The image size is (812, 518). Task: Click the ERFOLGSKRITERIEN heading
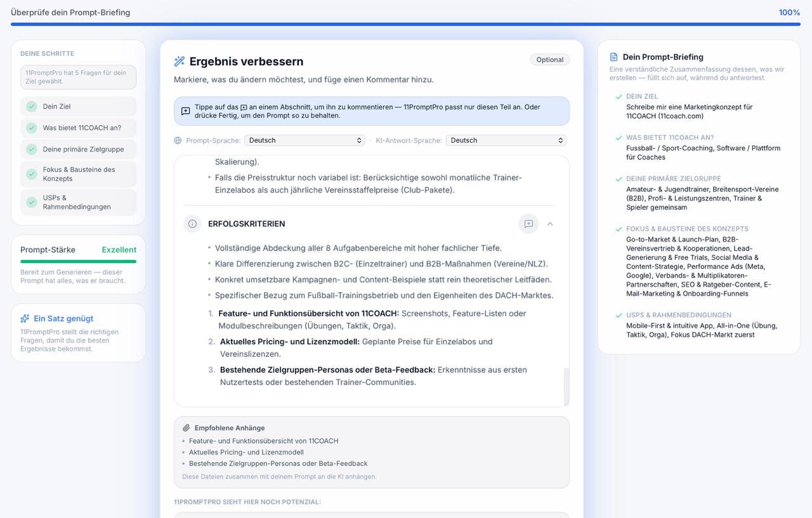246,224
